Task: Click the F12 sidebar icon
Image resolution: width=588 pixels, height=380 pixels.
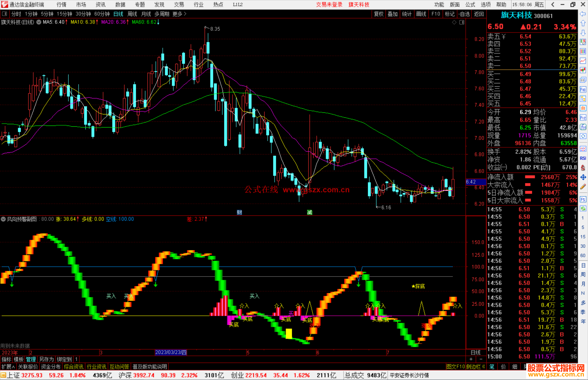Action: (x=583, y=118)
